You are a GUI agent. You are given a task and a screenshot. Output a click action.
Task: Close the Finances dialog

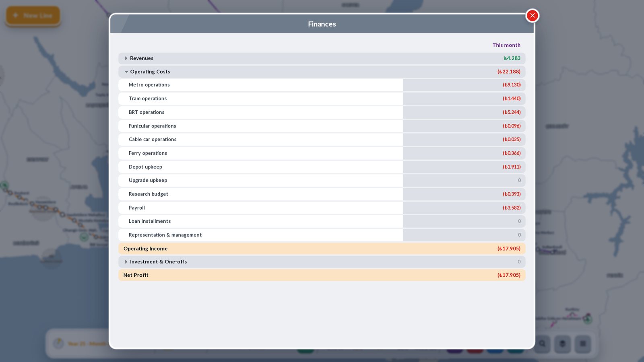coord(532,16)
